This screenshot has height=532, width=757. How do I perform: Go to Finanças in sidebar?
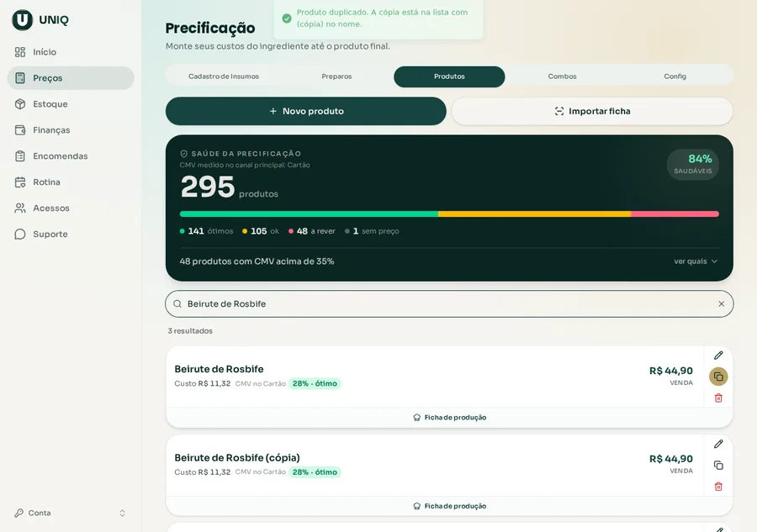pyautogui.click(x=71, y=130)
